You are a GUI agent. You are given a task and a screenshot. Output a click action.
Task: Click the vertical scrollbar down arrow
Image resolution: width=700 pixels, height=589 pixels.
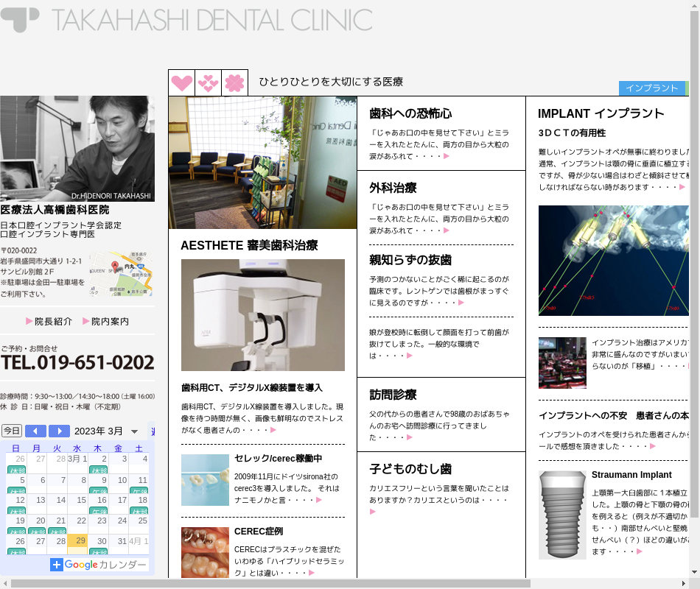(x=694, y=572)
